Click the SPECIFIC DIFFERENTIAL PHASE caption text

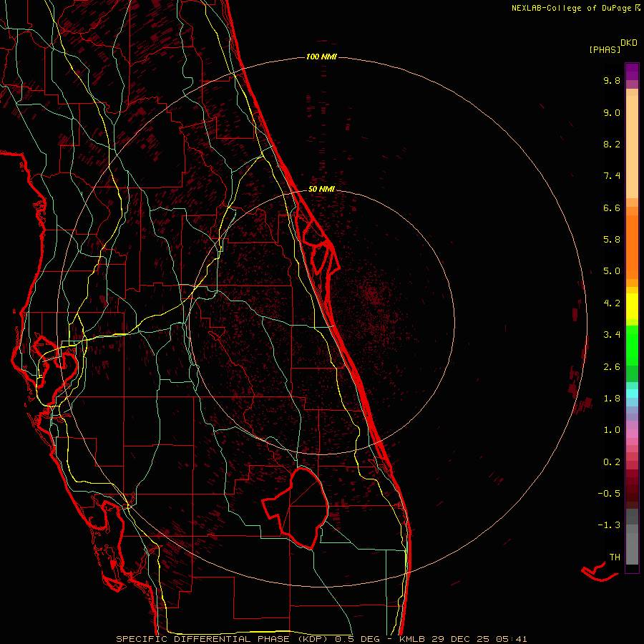pos(203,639)
